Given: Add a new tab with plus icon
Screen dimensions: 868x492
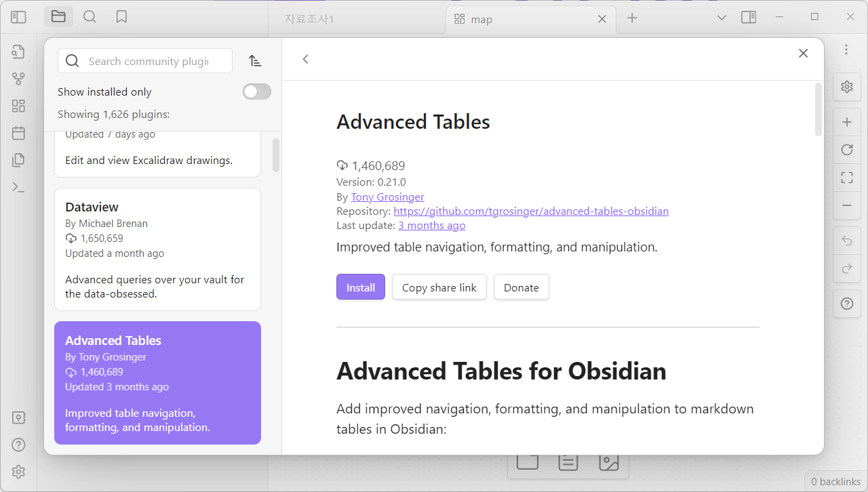Looking at the screenshot, I should 632,18.
